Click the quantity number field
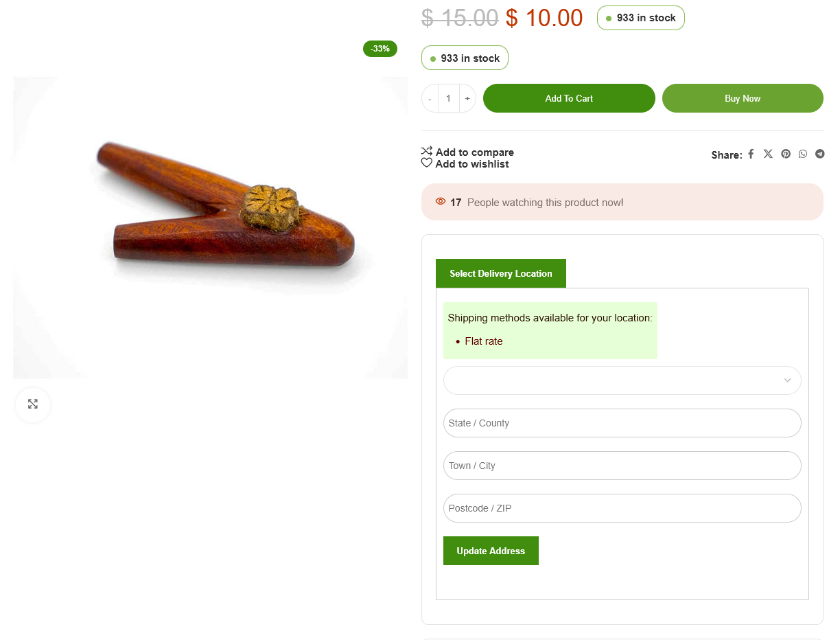Viewport: 840px width, 640px height. pyautogui.click(x=449, y=99)
